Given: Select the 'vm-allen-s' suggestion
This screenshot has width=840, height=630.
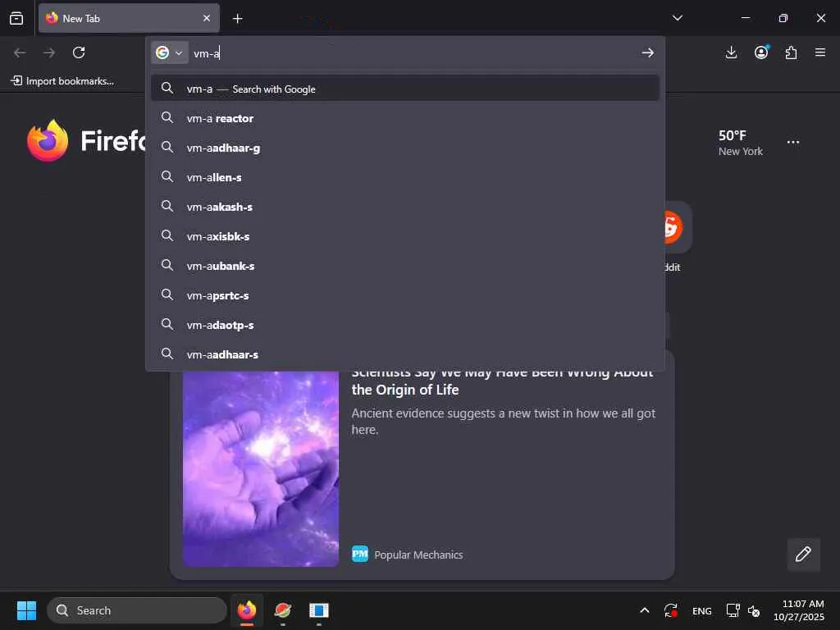Looking at the screenshot, I should pos(405,177).
